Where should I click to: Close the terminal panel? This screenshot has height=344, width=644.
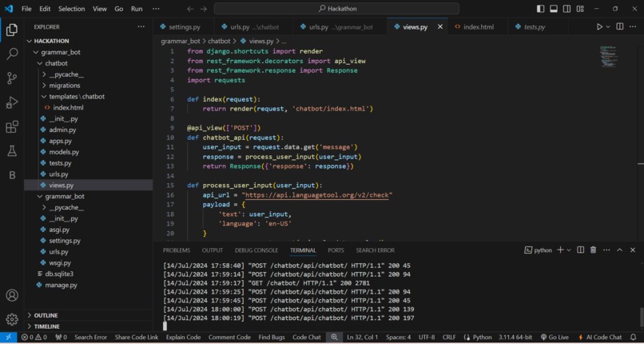click(633, 250)
